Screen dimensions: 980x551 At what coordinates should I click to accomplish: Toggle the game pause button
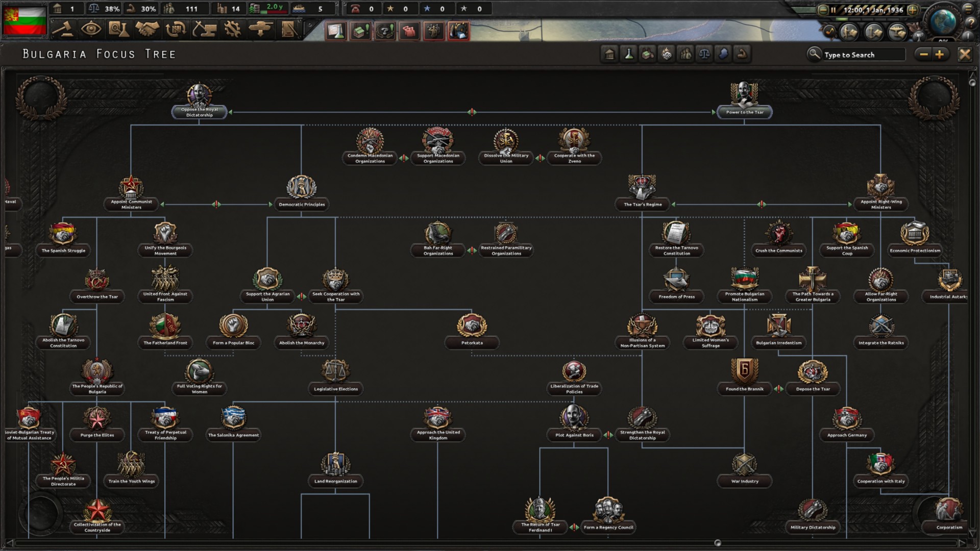point(833,10)
